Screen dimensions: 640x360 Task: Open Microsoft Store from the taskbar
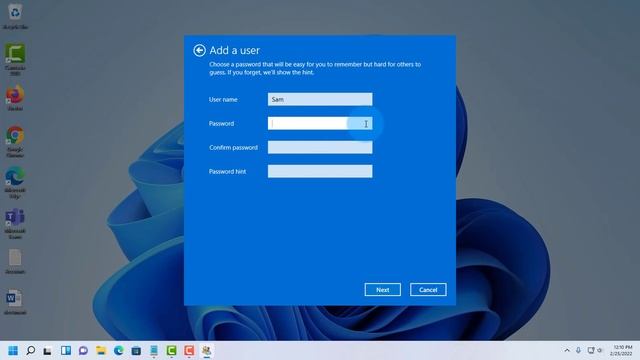coord(136,351)
